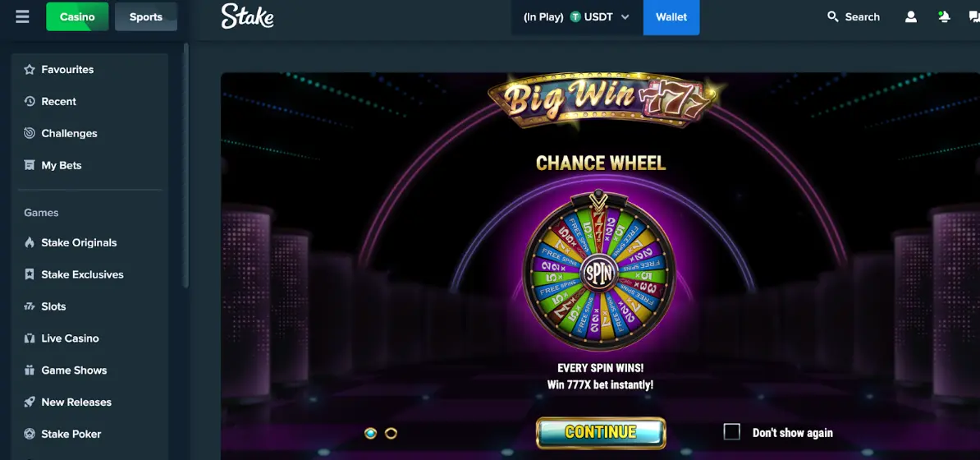
Task: Click the CONTINUE button
Action: coord(601,432)
